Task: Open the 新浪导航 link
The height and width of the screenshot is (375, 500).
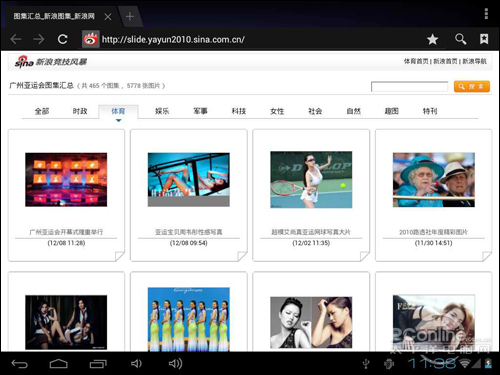Action: tap(474, 61)
